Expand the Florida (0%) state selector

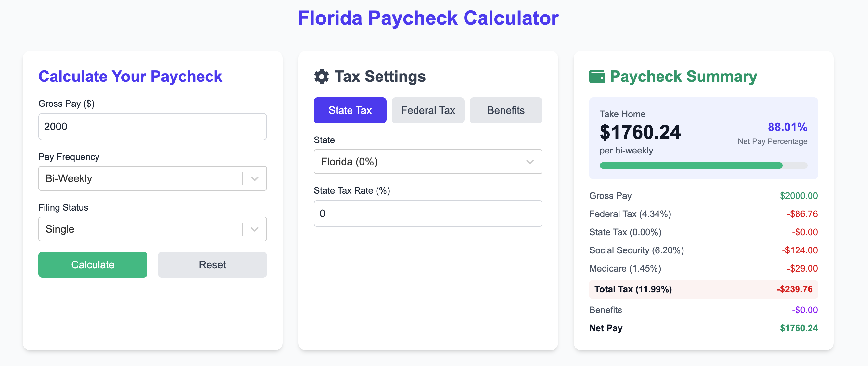[x=428, y=162]
